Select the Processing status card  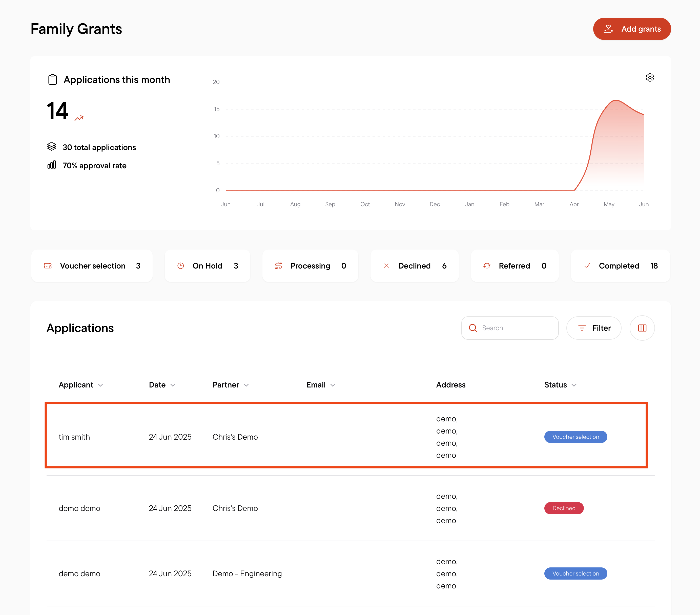(310, 266)
